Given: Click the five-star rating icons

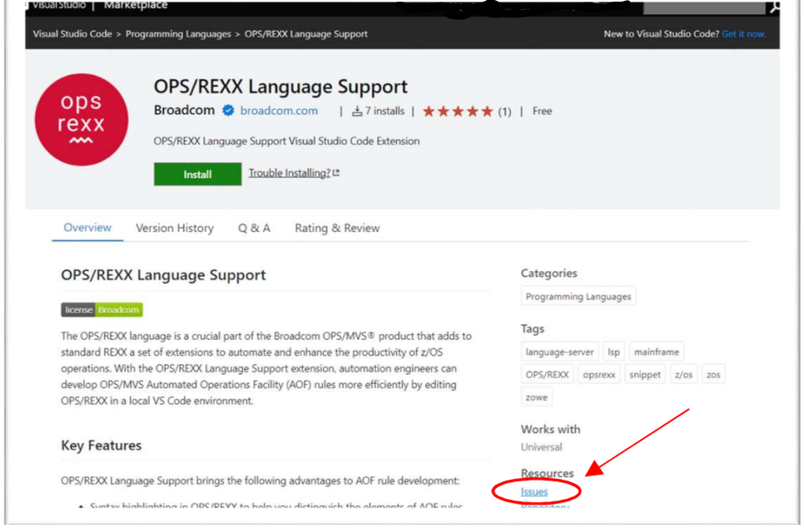Looking at the screenshot, I should click(457, 112).
